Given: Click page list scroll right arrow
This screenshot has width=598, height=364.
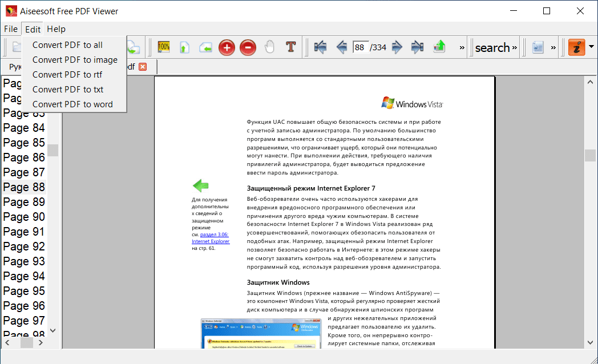Looking at the screenshot, I should (x=41, y=343).
